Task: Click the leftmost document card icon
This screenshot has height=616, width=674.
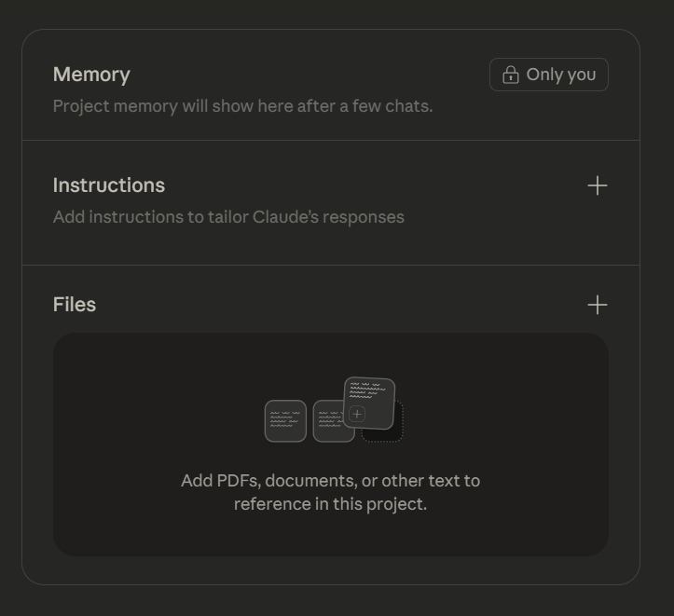Action: click(285, 421)
